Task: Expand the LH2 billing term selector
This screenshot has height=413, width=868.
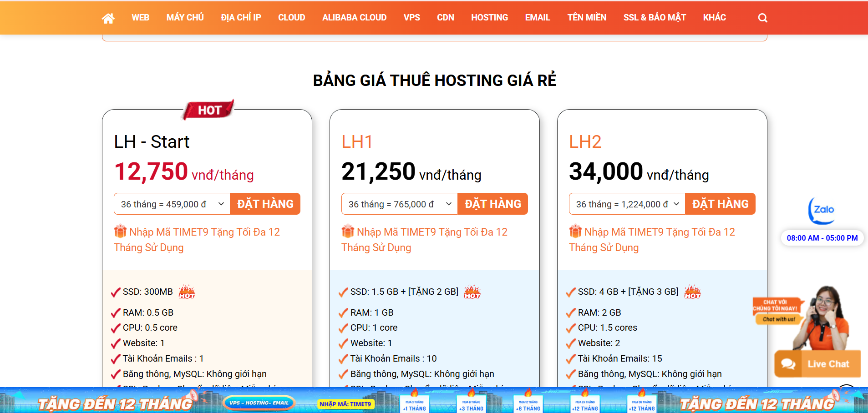Action: coord(627,204)
